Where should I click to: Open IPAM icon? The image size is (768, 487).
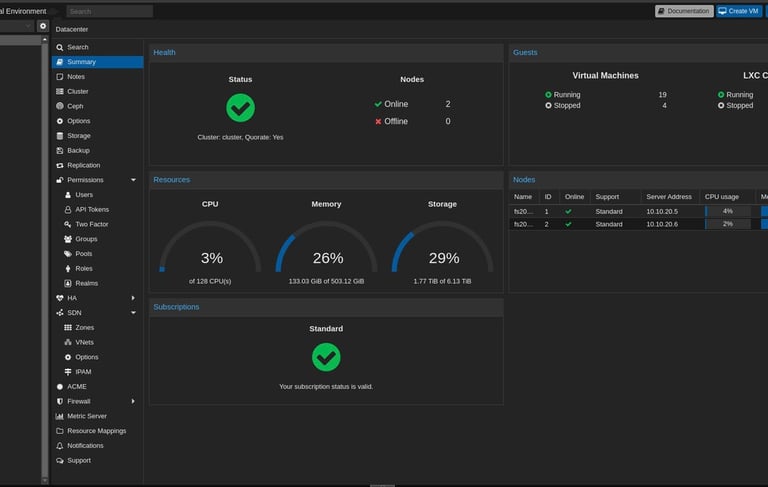[68, 372]
